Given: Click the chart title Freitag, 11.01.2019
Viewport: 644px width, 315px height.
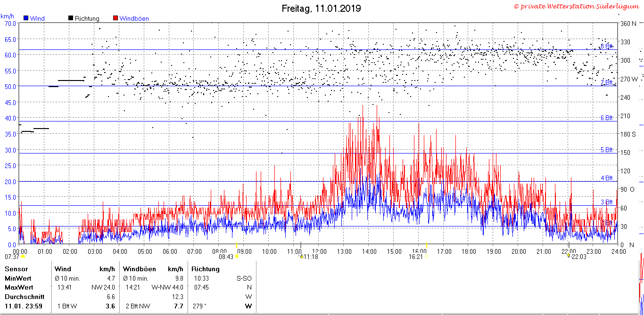Looking at the screenshot, I should pos(322,8).
